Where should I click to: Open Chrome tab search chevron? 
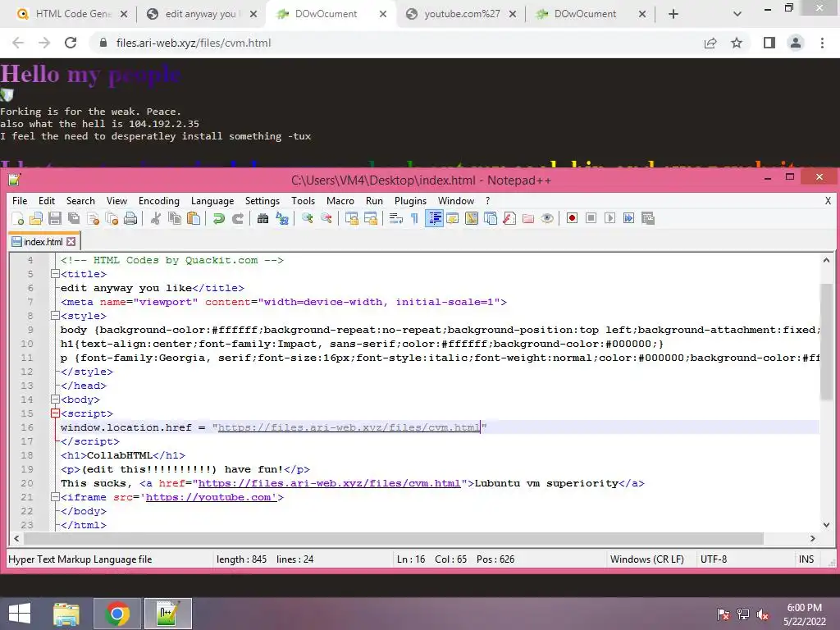[x=737, y=14]
